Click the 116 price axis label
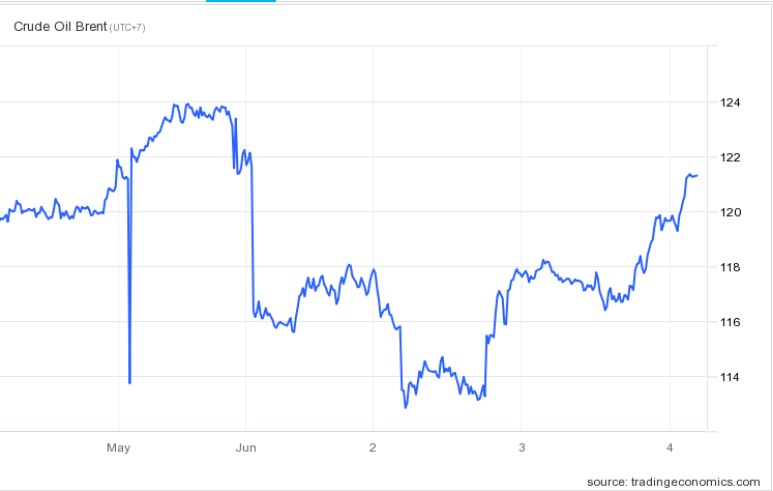 pyautogui.click(x=730, y=323)
